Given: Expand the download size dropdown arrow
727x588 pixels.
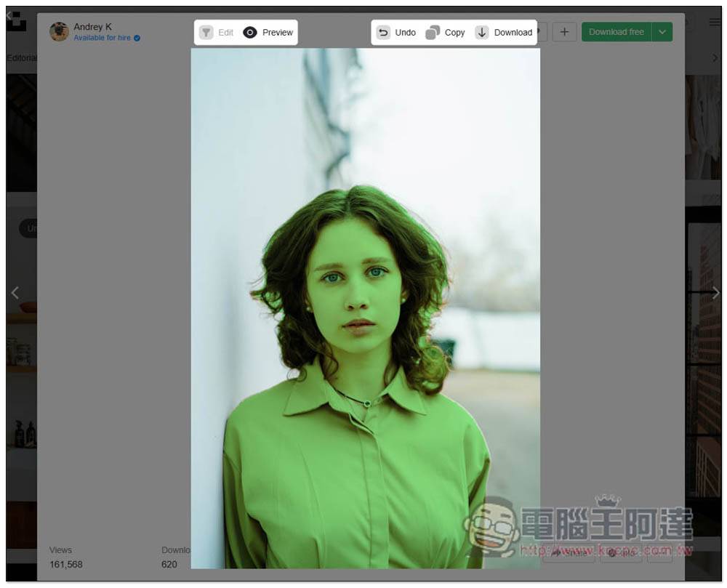Looking at the screenshot, I should (662, 32).
